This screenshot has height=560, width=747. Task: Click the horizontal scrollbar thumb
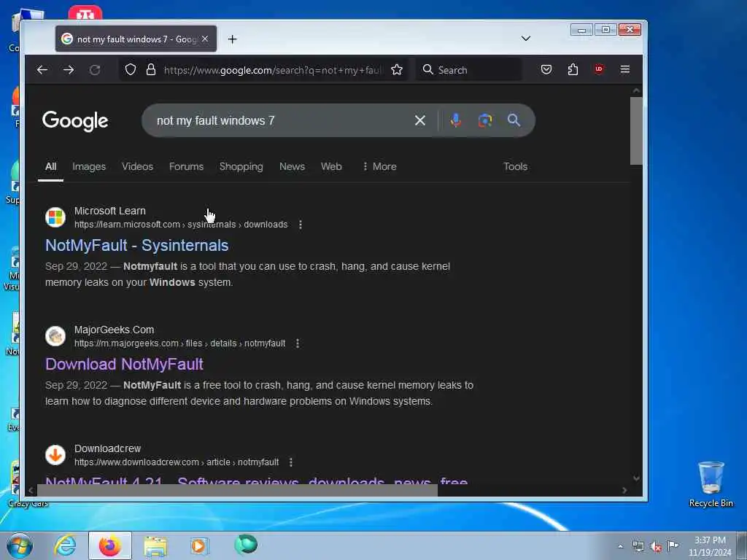point(237,490)
